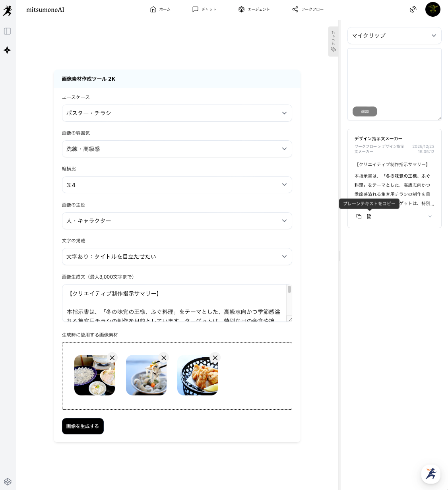This screenshot has height=490, width=448.
Task: Remove the fried fugu image
Action: (215, 358)
